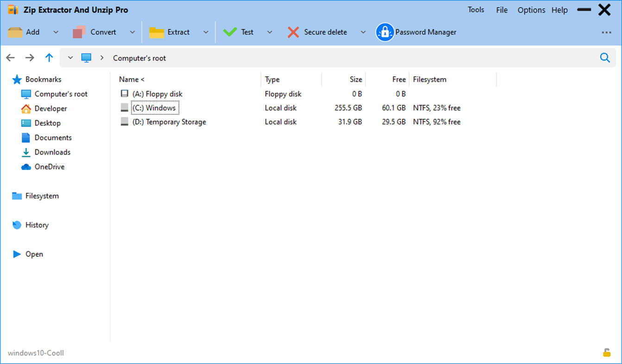Select the Convert archive tool

[97, 32]
